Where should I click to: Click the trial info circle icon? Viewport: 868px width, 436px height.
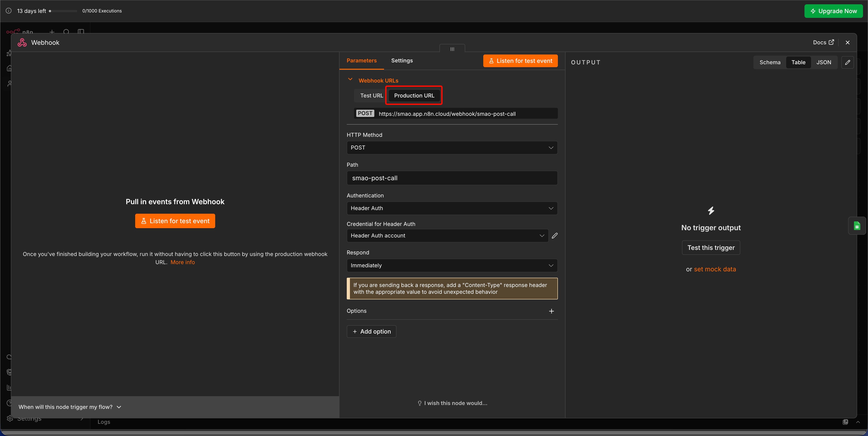[x=8, y=11]
